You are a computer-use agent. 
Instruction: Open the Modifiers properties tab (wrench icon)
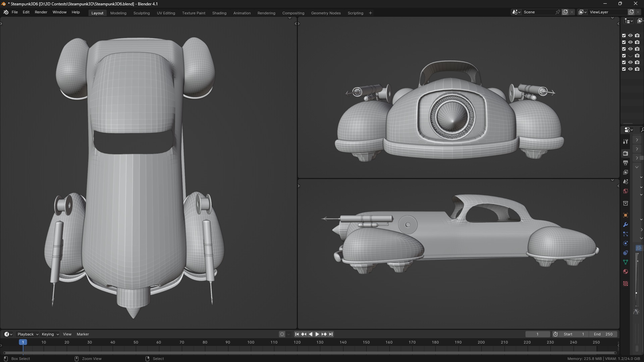tap(625, 225)
